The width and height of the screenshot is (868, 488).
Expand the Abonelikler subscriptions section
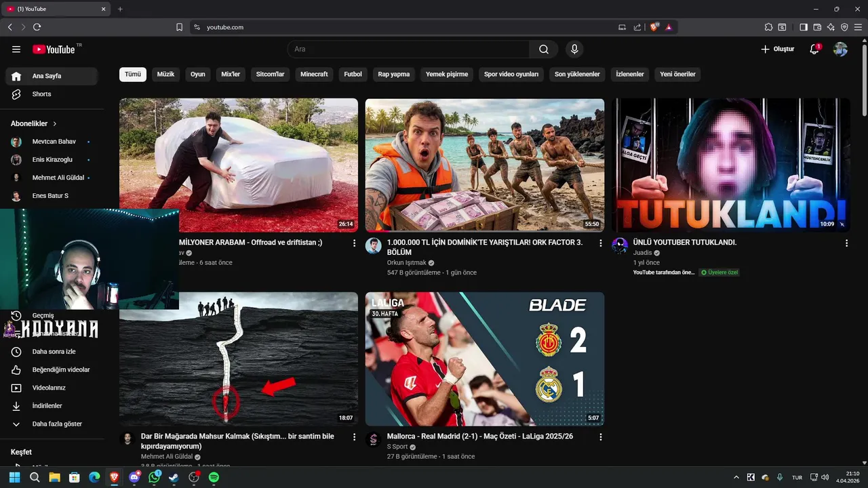point(34,124)
